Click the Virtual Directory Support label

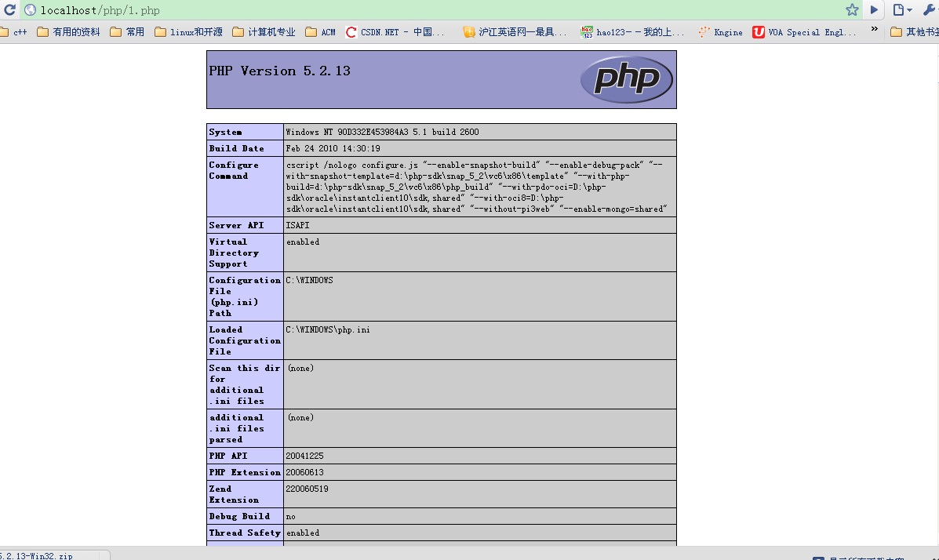point(234,253)
